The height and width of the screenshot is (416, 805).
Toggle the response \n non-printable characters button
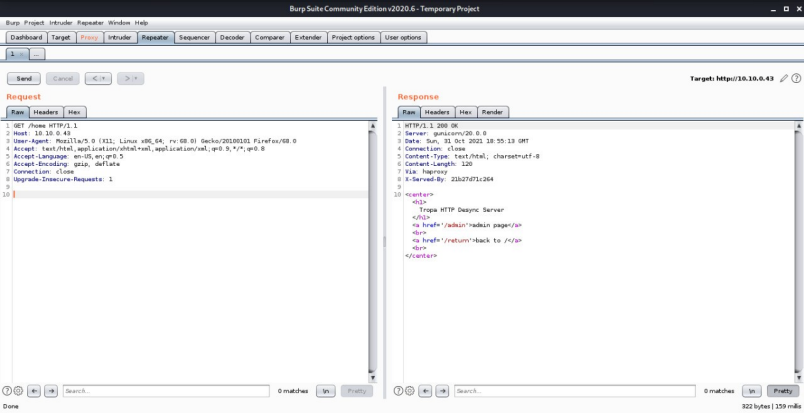tap(752, 391)
